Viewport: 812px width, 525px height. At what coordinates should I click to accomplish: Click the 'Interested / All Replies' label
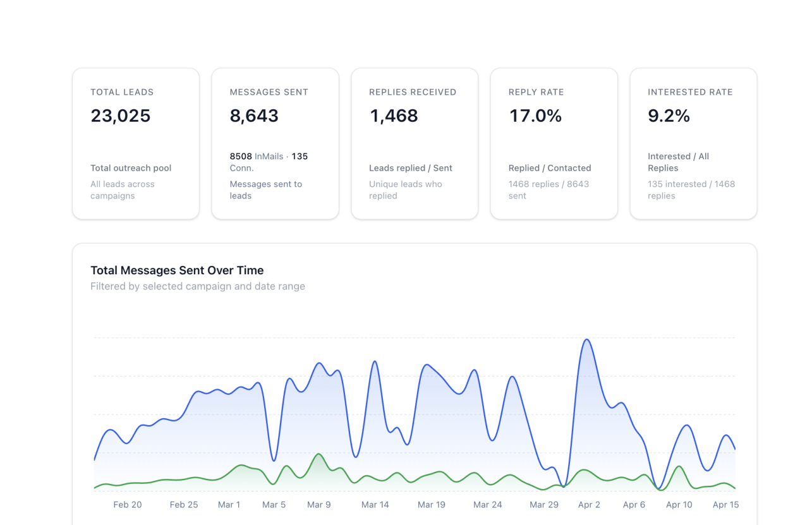coord(678,162)
